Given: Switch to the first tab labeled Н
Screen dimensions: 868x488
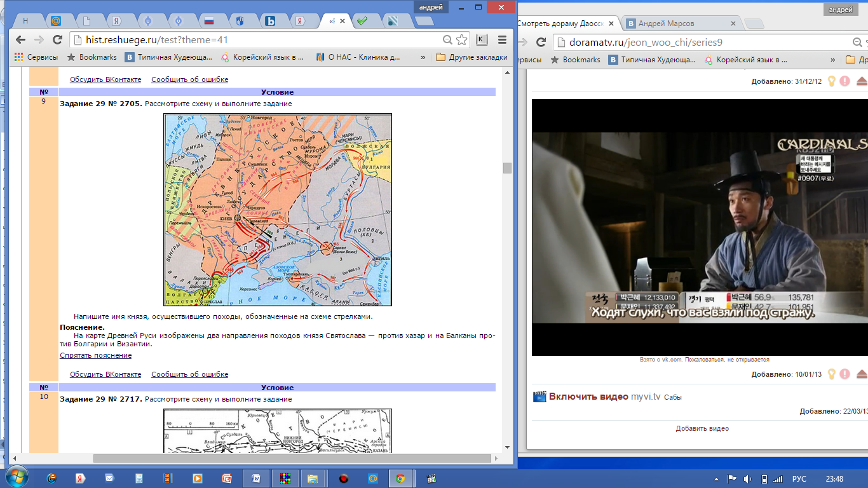Looking at the screenshot, I should (25, 21).
